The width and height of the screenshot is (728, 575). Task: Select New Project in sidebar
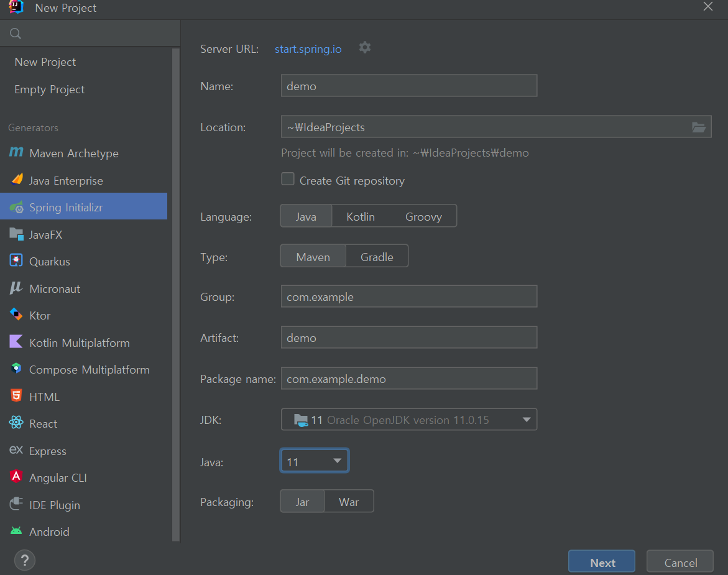[x=83, y=62]
